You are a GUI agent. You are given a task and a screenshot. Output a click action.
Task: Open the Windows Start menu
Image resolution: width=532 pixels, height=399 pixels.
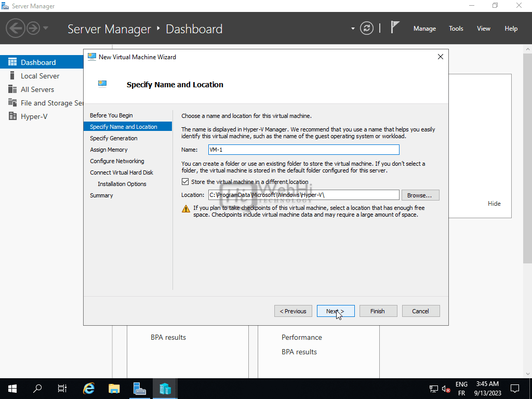click(x=12, y=389)
